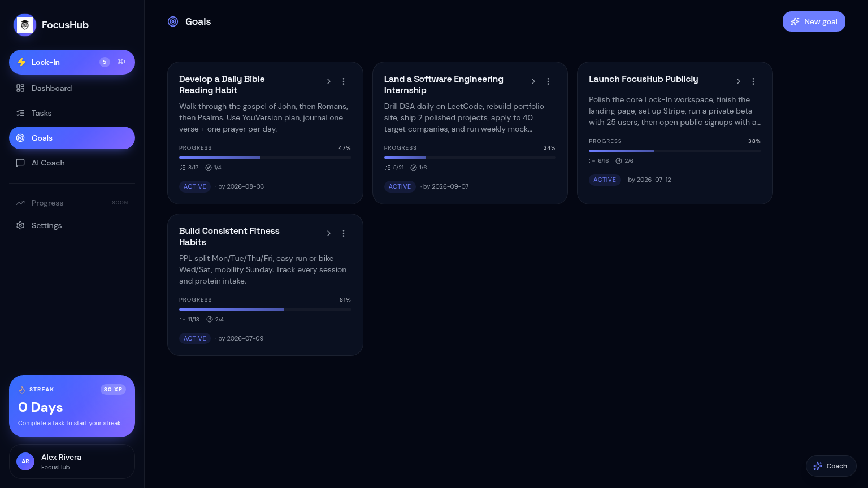Click the Lock-In keyboard shortcut hint
This screenshot has width=868, height=488.
(122, 62)
